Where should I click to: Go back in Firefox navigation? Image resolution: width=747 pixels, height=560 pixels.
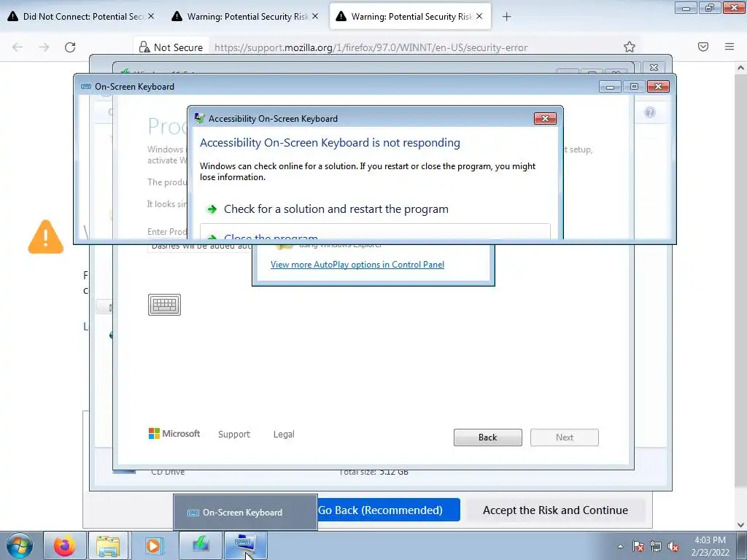coord(18,47)
